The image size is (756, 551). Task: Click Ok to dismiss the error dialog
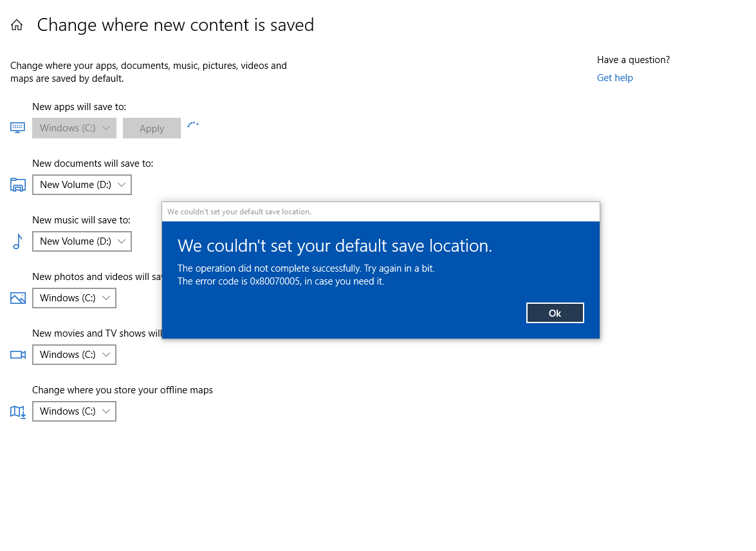(555, 313)
